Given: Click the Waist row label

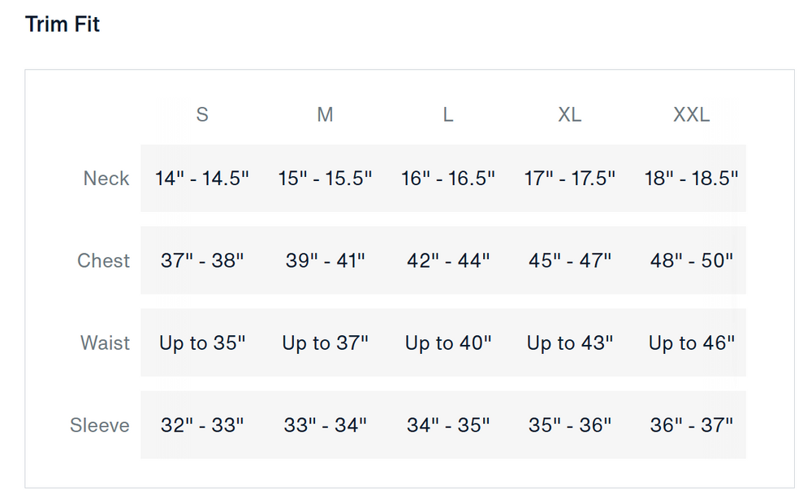Looking at the screenshot, I should [105, 343].
